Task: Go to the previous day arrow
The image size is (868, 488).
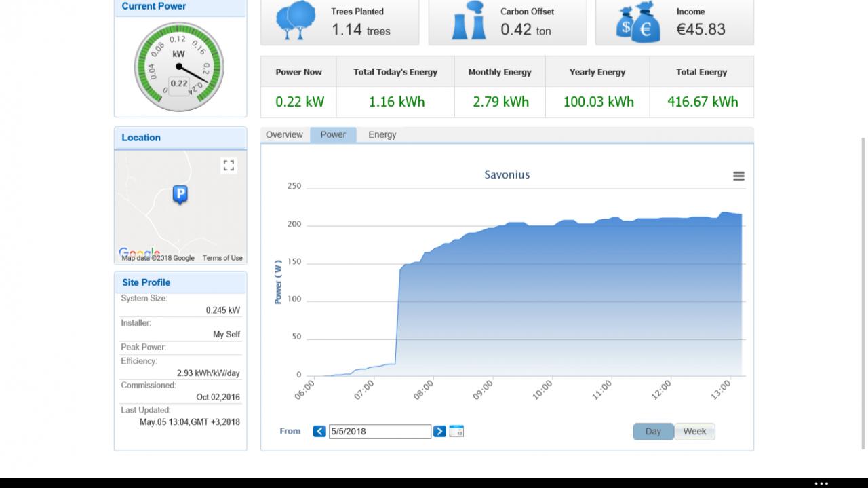Action: click(x=319, y=431)
